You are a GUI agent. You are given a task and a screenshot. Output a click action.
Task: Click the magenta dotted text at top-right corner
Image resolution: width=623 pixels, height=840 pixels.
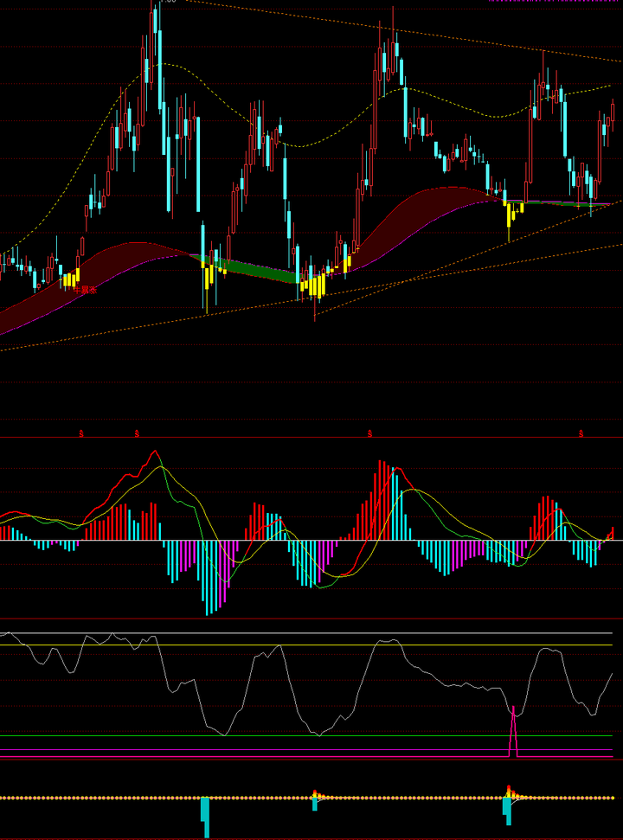554,2
